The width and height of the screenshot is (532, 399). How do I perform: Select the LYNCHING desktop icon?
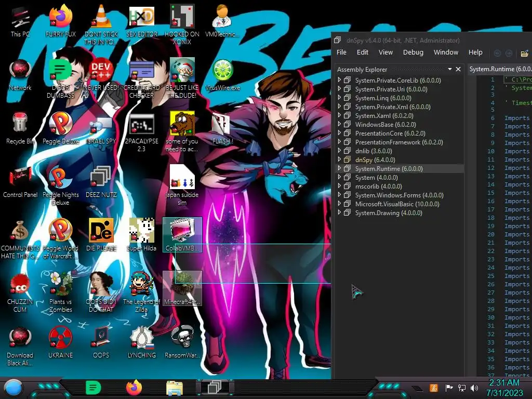click(x=142, y=343)
